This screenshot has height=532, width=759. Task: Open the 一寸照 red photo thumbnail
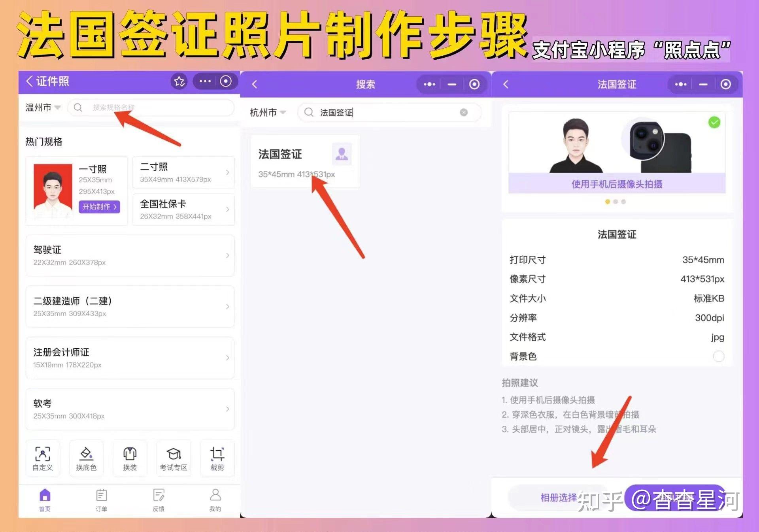pyautogui.click(x=53, y=191)
